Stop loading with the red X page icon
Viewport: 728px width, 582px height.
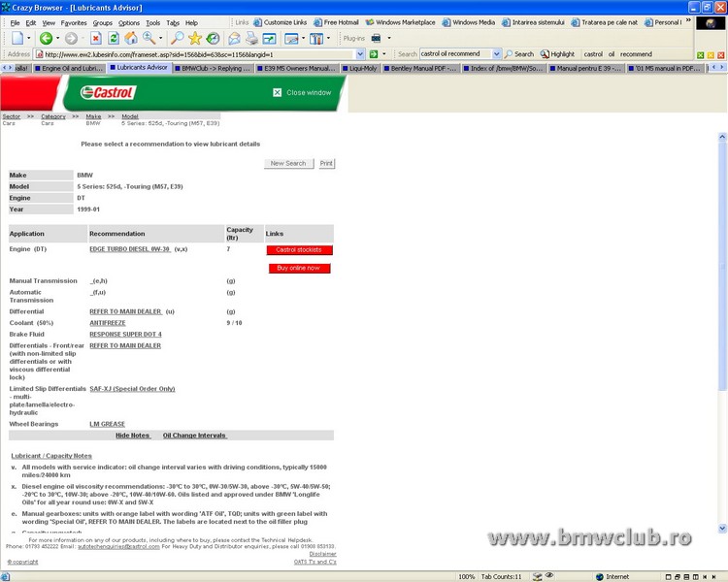96,38
